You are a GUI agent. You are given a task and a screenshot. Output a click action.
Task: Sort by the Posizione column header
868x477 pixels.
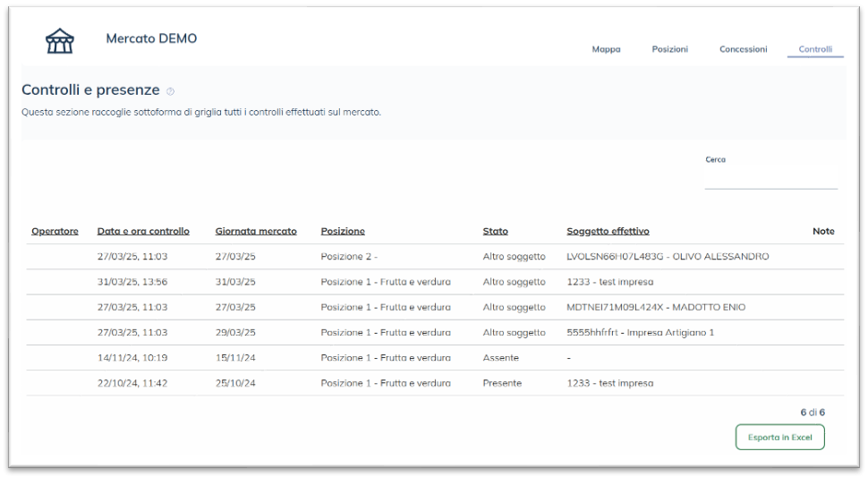tap(343, 231)
